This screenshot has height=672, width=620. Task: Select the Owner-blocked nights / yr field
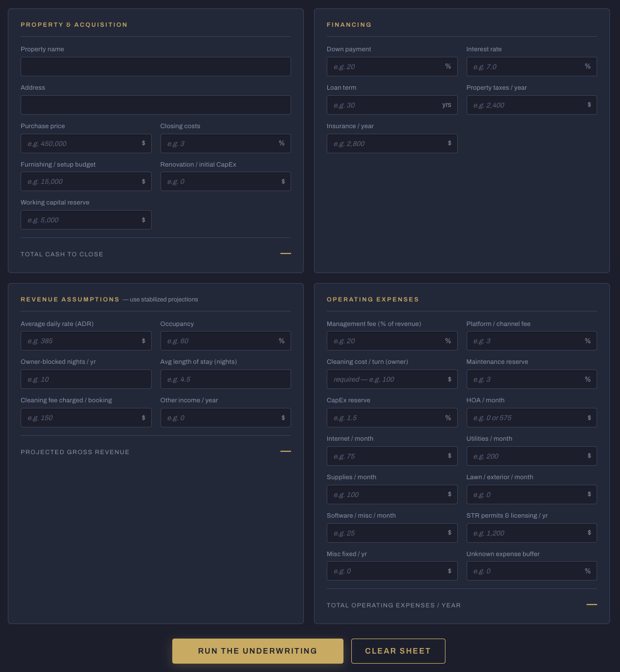click(x=86, y=379)
